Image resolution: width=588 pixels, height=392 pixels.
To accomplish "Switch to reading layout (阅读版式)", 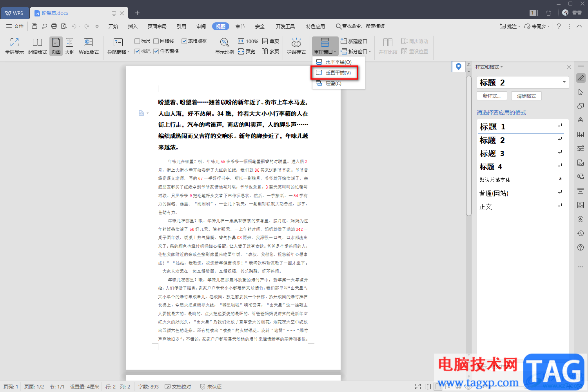I will tap(38, 46).
